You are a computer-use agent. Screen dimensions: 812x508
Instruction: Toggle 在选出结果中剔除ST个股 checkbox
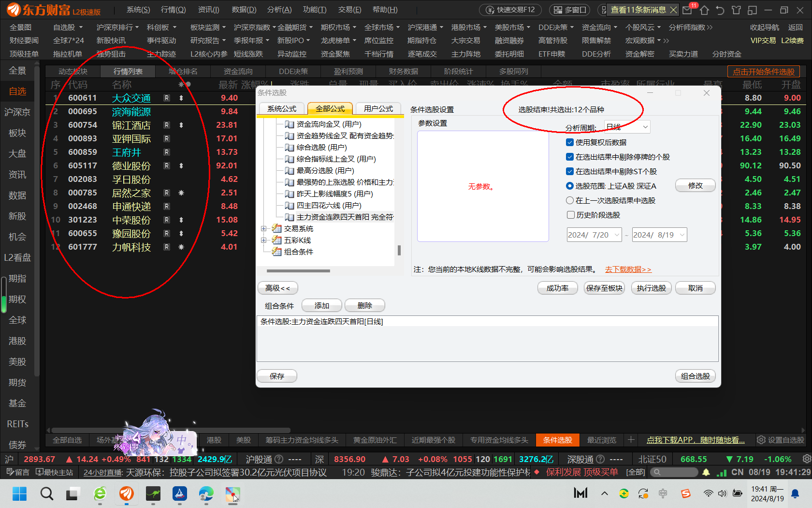[x=570, y=171]
